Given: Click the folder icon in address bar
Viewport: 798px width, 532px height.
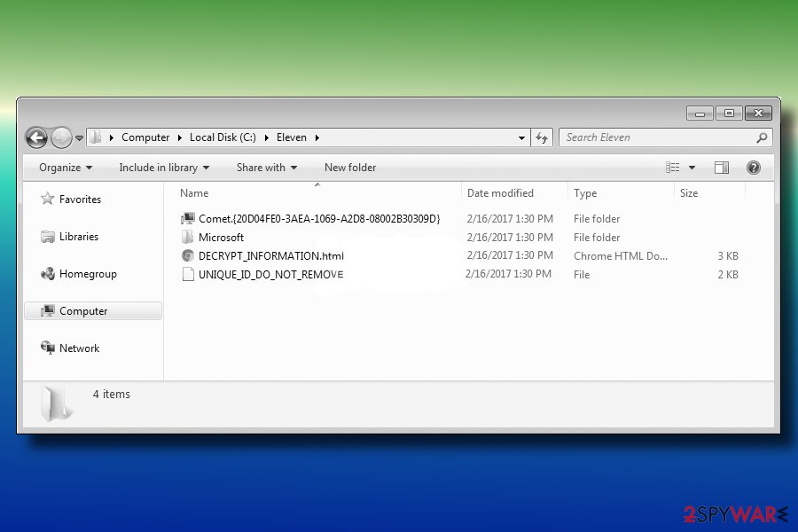Looking at the screenshot, I should (95, 137).
